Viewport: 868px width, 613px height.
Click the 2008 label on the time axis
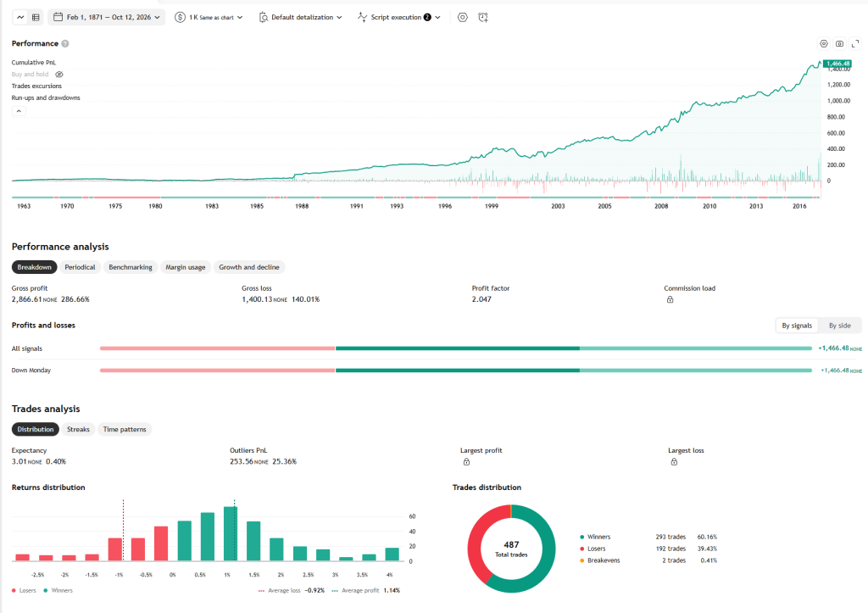click(x=661, y=206)
